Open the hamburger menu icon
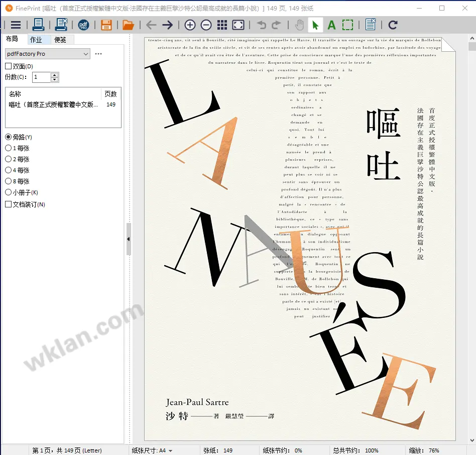Screen dimensions: 476x455 point(16,25)
